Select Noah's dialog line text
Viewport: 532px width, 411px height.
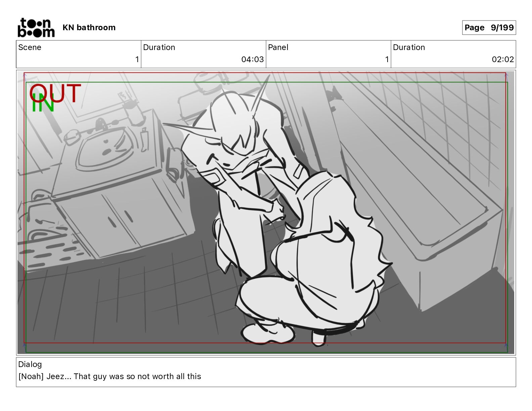coord(110,376)
